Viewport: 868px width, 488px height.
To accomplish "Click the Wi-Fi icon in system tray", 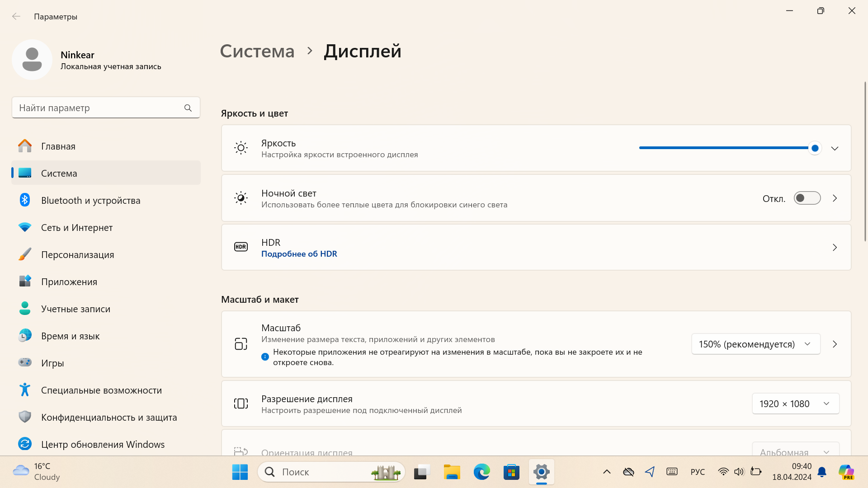I will point(723,472).
